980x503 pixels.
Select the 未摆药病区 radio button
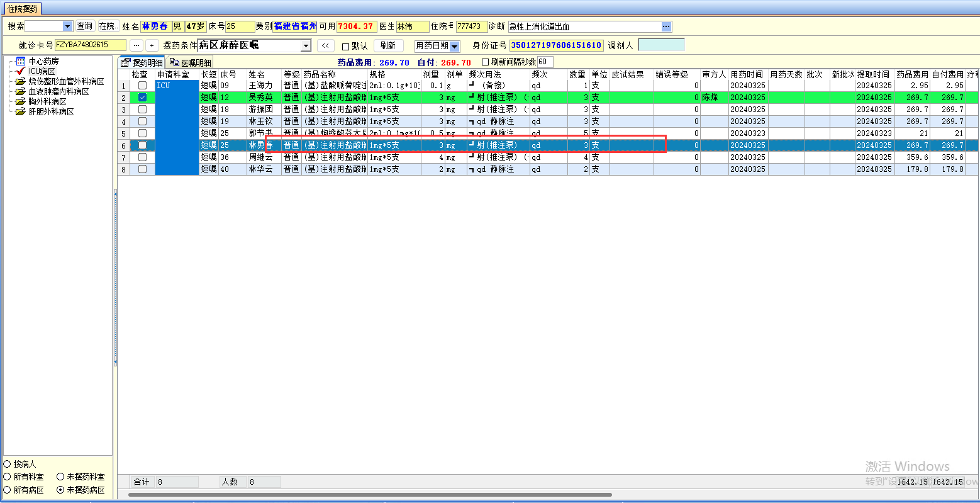(x=60, y=489)
